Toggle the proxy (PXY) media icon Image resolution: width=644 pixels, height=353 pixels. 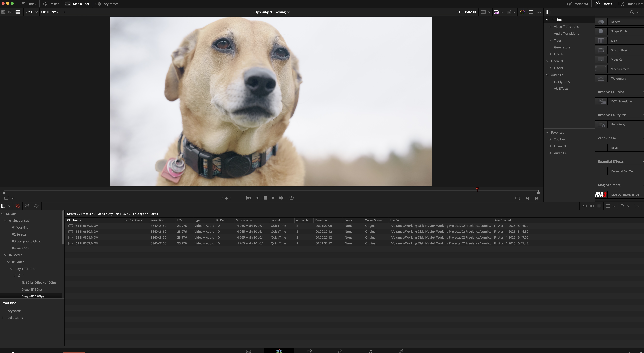(x=497, y=12)
